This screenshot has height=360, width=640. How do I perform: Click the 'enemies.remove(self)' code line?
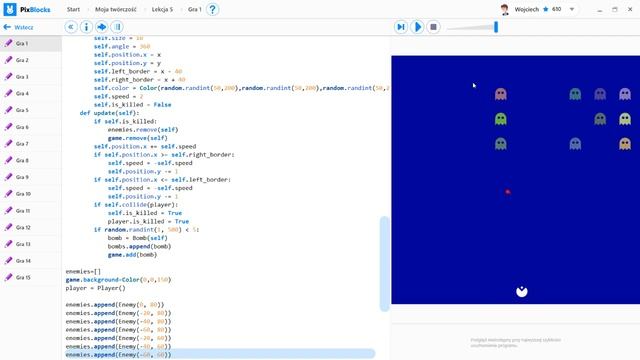tap(143, 130)
